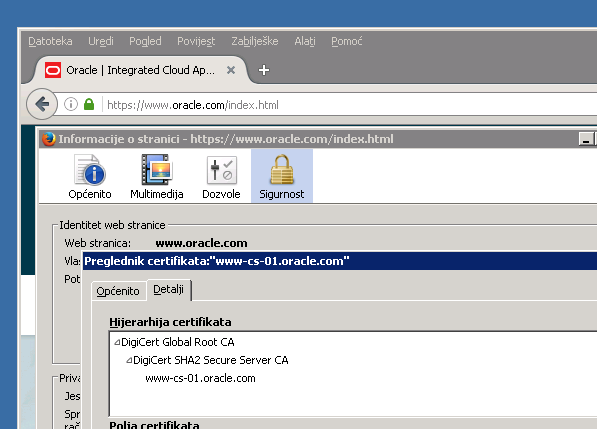Click the green padlock in address bar

[89, 104]
